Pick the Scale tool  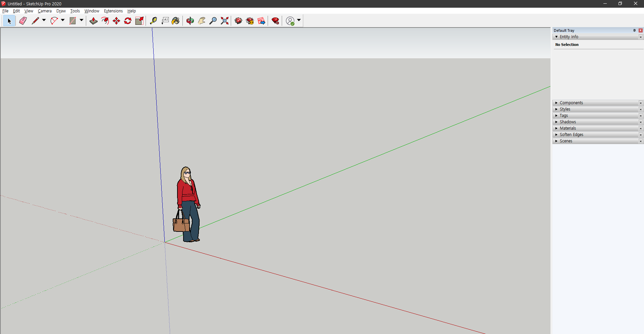pyautogui.click(x=139, y=21)
